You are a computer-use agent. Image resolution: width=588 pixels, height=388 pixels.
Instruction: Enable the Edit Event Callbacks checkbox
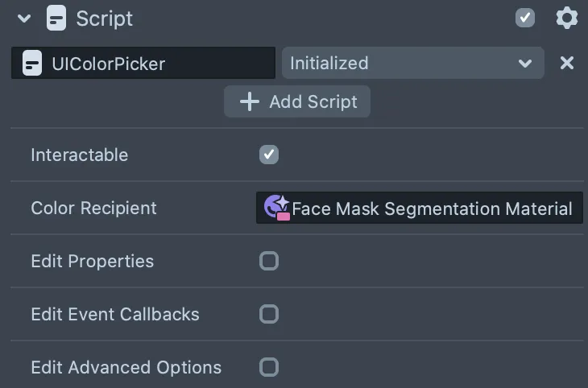269,314
